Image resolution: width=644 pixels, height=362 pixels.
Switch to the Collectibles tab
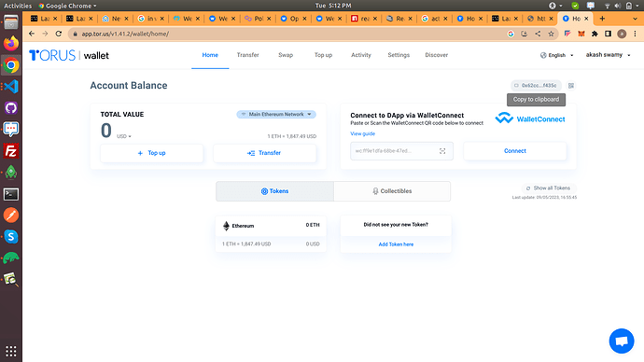[x=392, y=191]
